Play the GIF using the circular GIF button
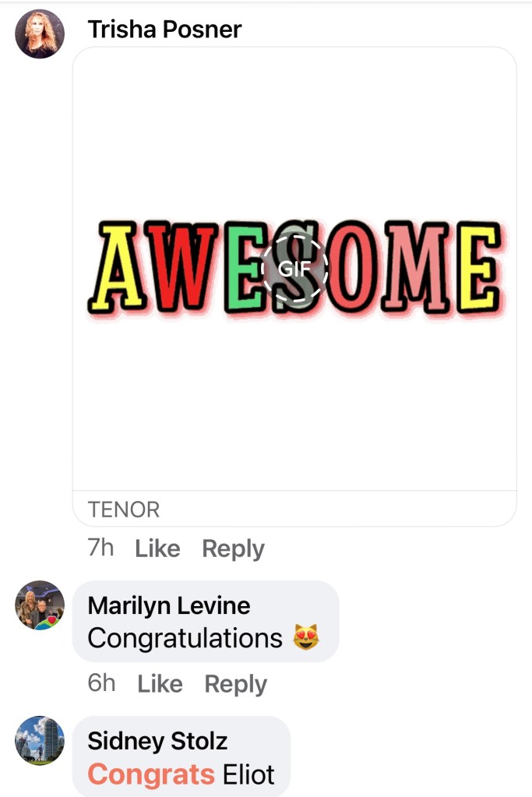 click(x=294, y=268)
